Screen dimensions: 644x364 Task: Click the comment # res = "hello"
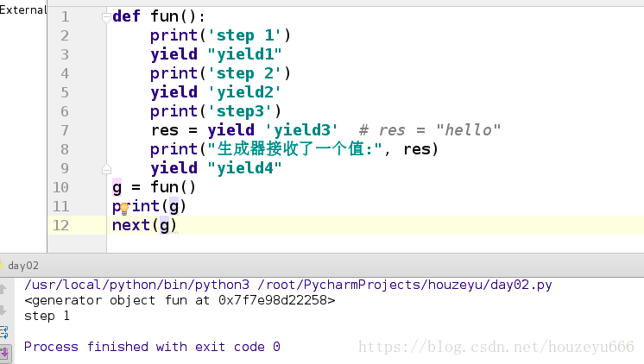click(430, 130)
